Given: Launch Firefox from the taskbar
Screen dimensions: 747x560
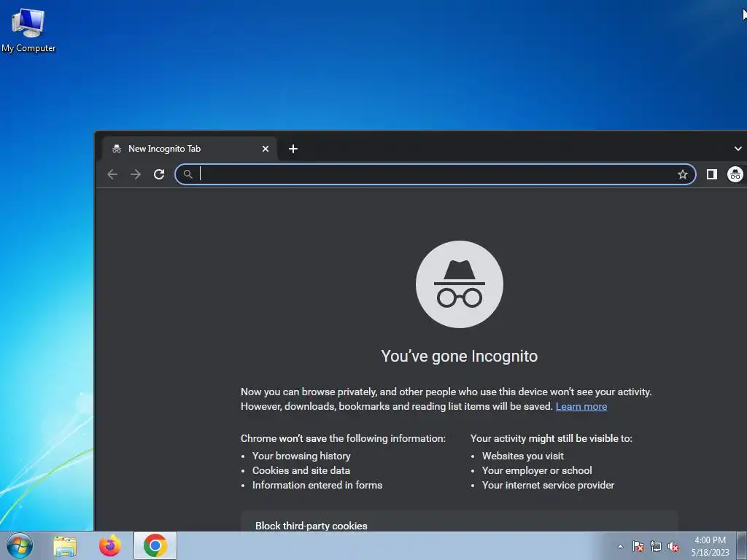Looking at the screenshot, I should (110, 545).
